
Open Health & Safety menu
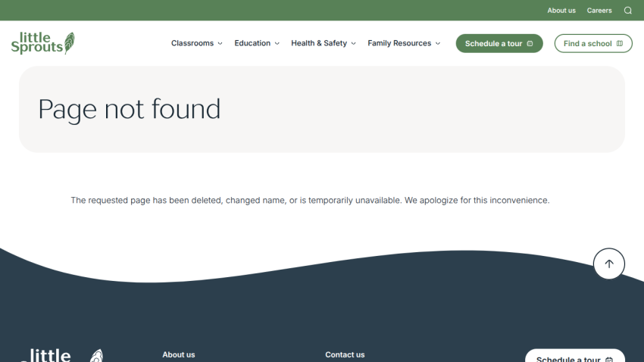coord(319,43)
